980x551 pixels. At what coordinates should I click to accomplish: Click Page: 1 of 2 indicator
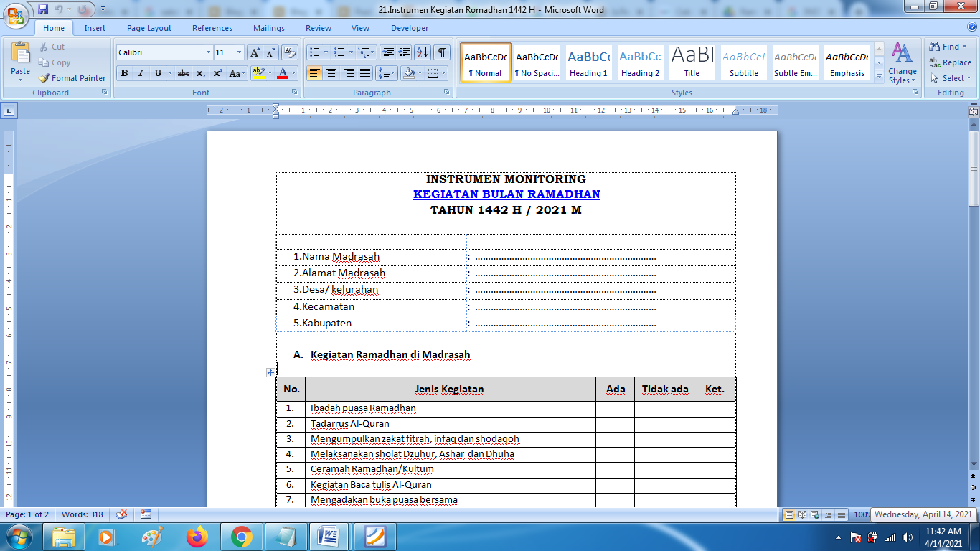tap(27, 514)
